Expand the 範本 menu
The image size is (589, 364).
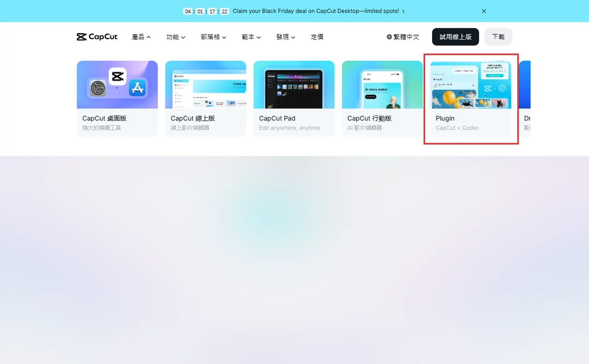click(251, 37)
